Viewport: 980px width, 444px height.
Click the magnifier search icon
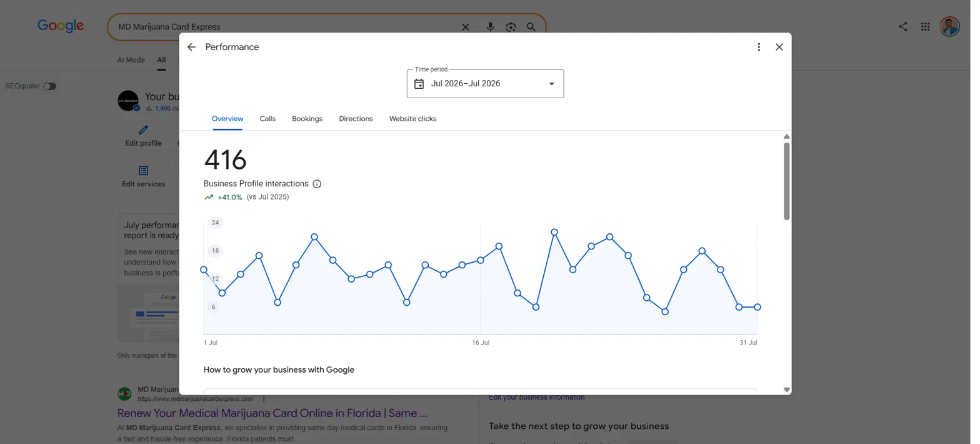click(x=531, y=27)
